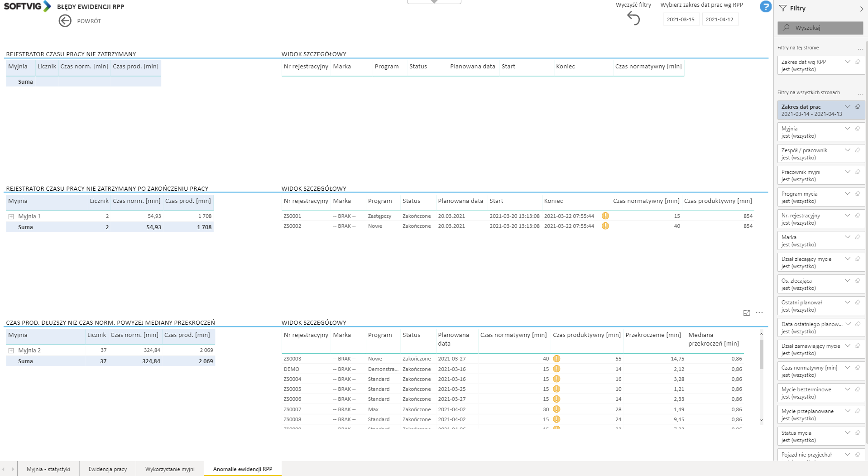Open more options ellipsis above detail table
Image resolution: width=868 pixels, height=476 pixels.
759,313
